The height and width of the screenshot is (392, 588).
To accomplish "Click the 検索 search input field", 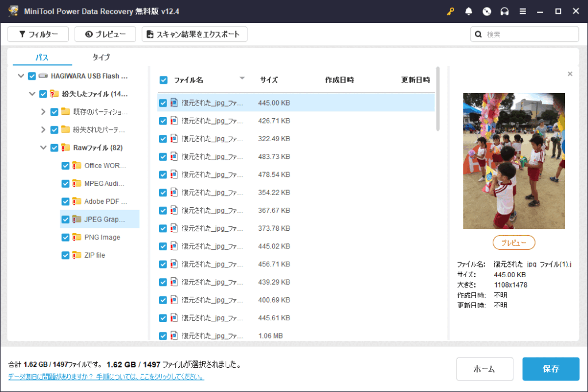I will [x=528, y=34].
